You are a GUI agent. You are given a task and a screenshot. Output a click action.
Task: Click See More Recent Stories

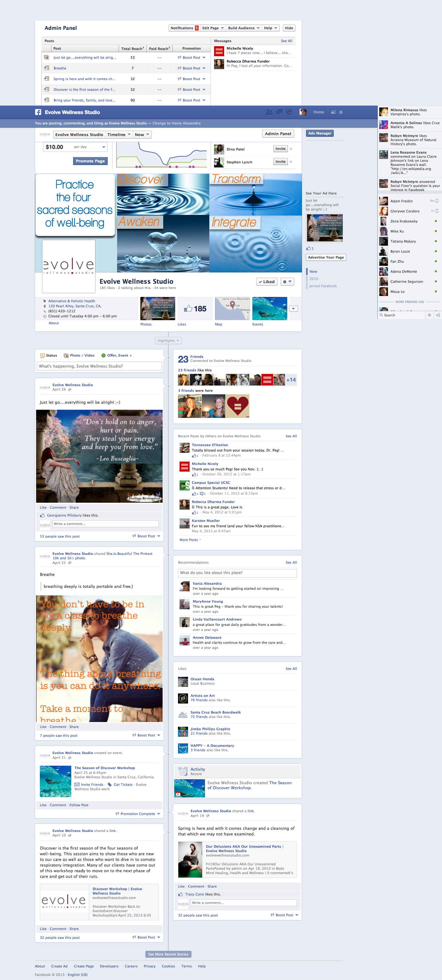click(168, 954)
